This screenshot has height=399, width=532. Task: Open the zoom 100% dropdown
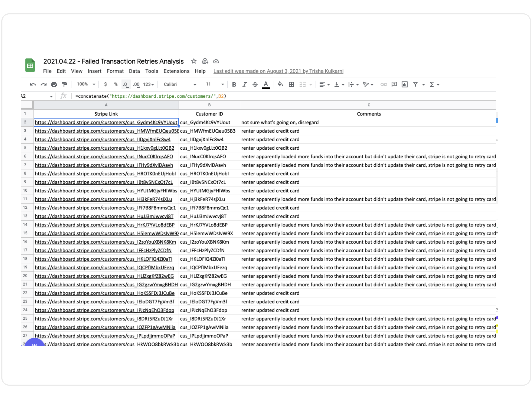tap(86, 84)
